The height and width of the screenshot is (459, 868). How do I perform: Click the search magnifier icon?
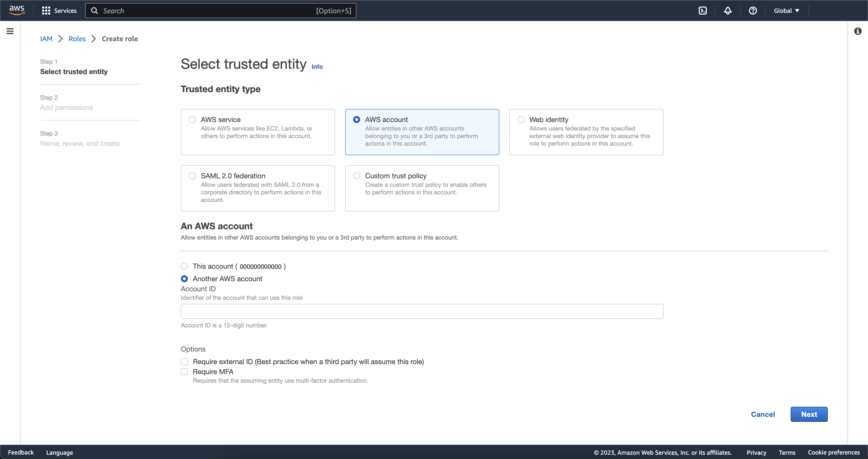tap(95, 11)
